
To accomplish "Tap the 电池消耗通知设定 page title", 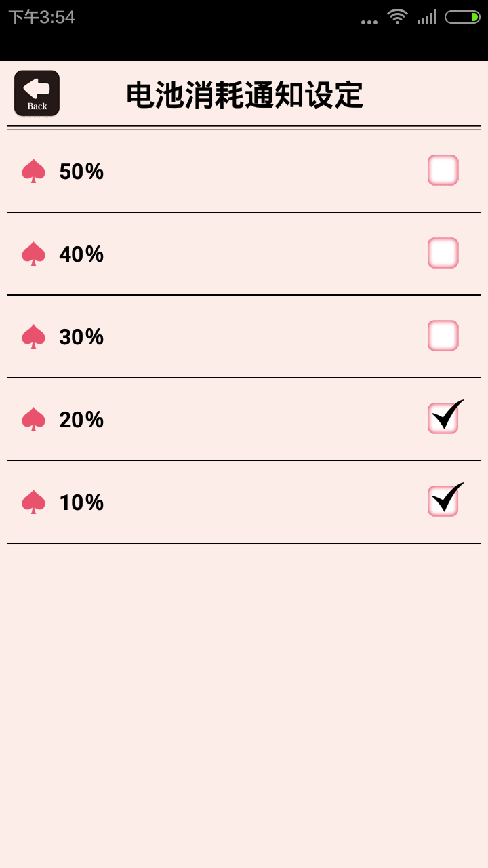I will tap(245, 95).
